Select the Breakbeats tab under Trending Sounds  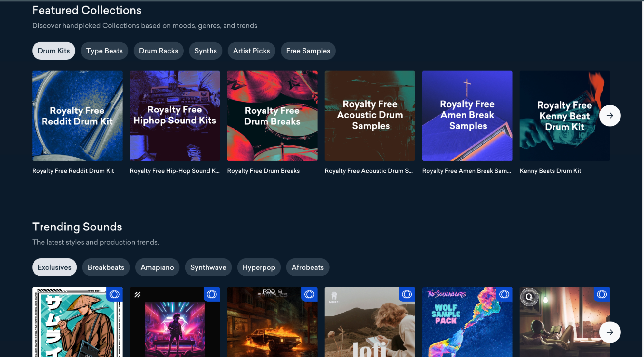[106, 267]
